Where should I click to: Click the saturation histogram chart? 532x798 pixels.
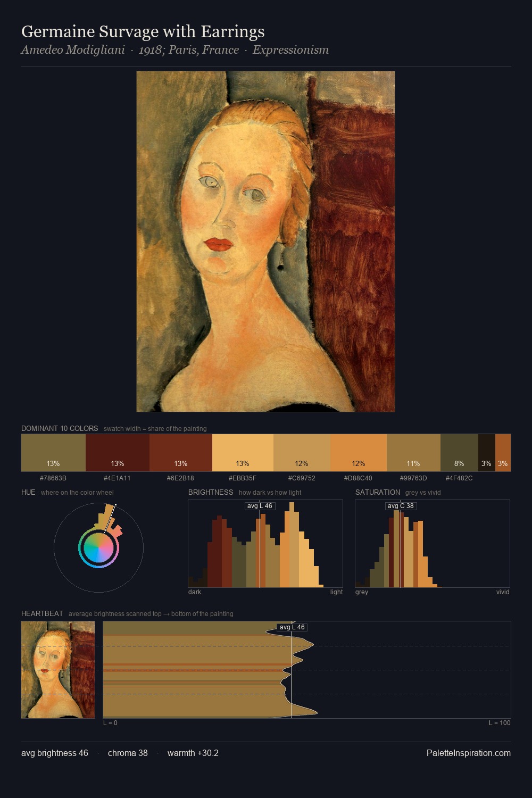(433, 544)
